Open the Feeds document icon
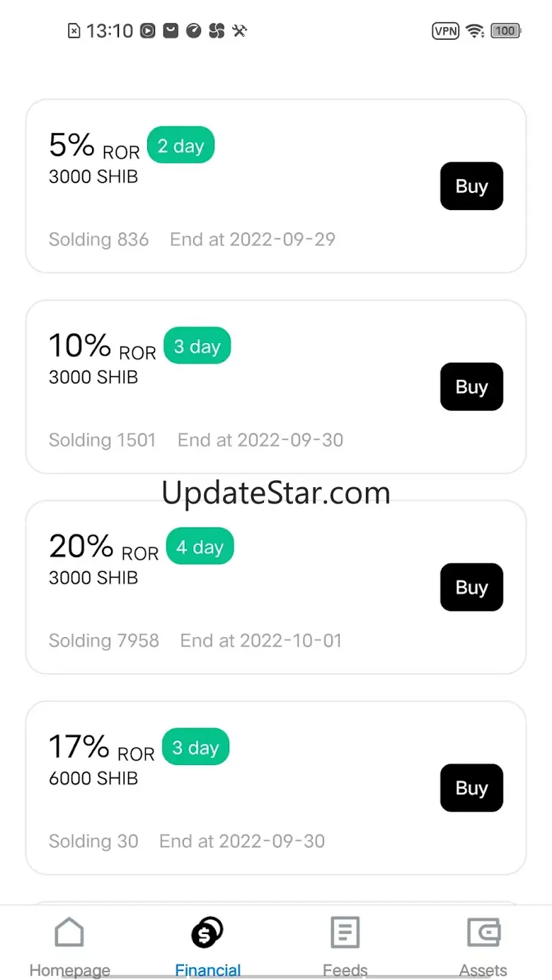This screenshot has height=980, width=552. 345,933
